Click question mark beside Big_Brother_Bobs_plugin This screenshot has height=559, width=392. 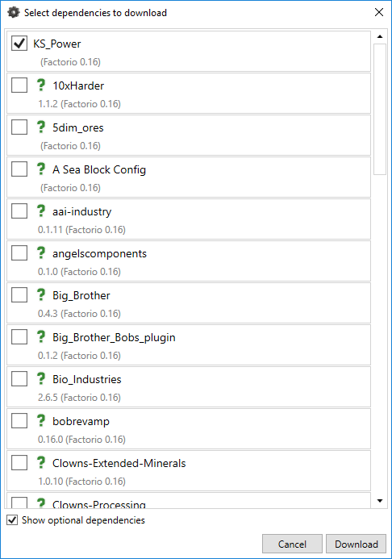41,336
